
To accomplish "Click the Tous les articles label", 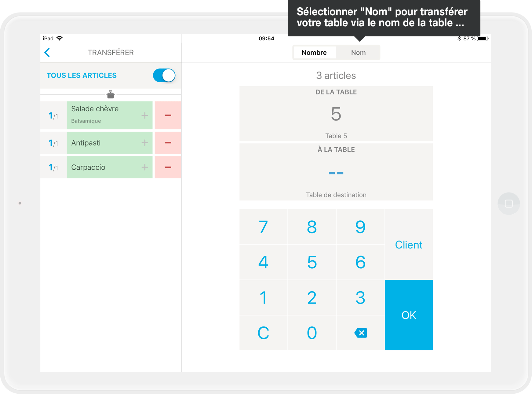I will pos(82,75).
